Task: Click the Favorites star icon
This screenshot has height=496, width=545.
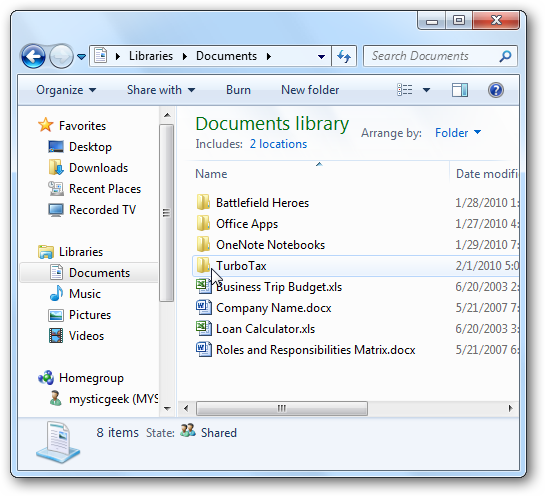Action: [46, 124]
